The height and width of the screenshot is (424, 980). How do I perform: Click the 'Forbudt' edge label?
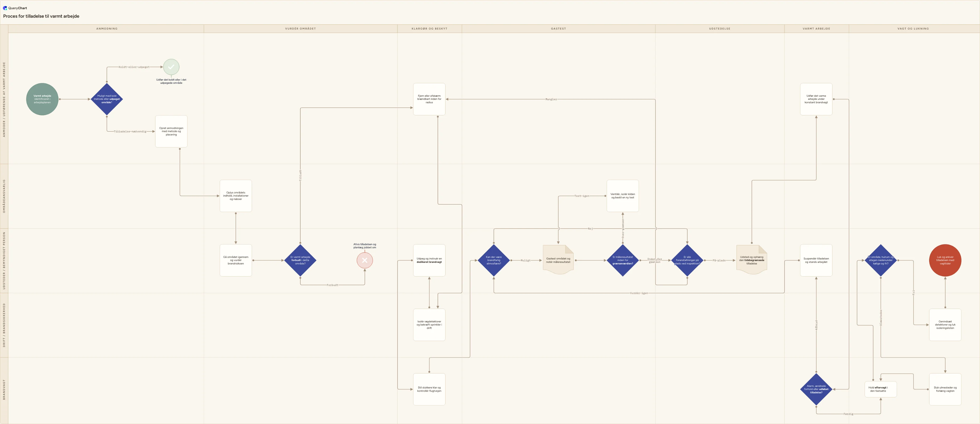[332, 285]
